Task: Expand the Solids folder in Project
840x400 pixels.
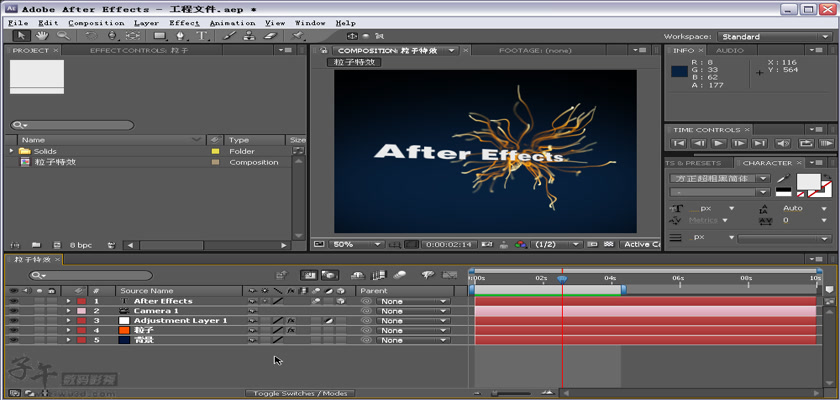Action: [11, 152]
